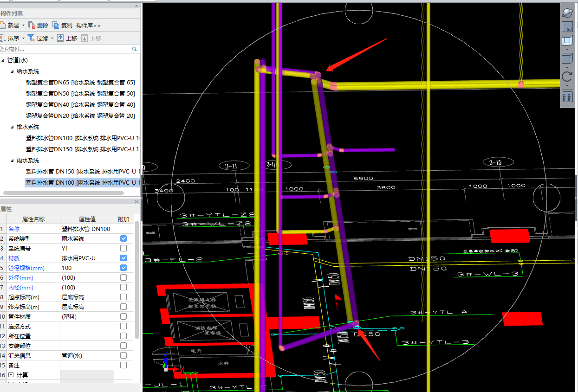Open the 构件库>> component library

point(88,26)
